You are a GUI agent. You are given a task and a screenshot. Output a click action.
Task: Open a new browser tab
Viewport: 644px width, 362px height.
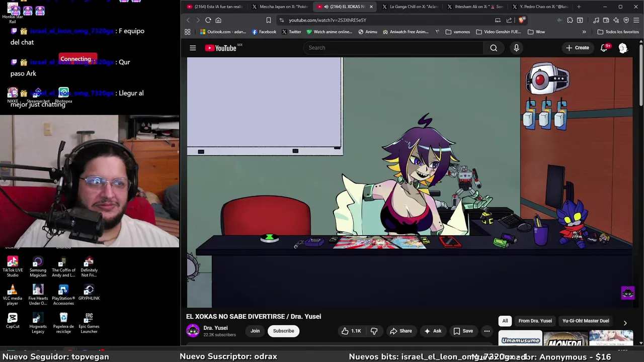579,7
